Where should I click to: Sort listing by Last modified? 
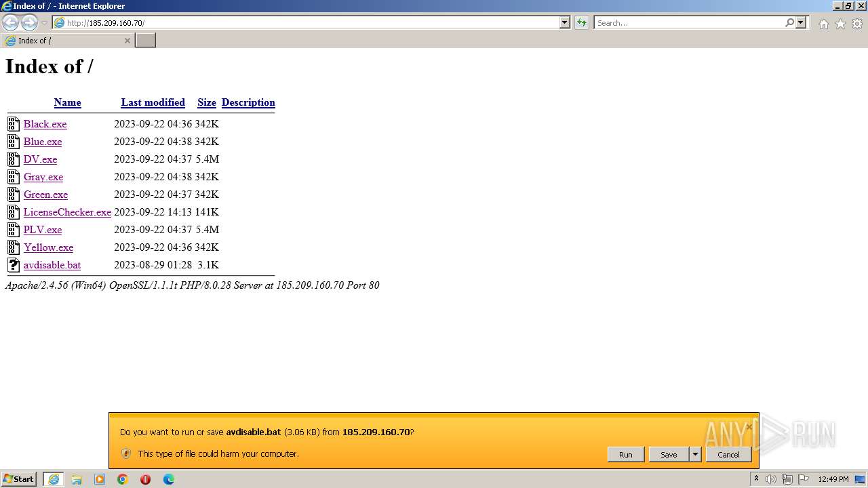[153, 102]
